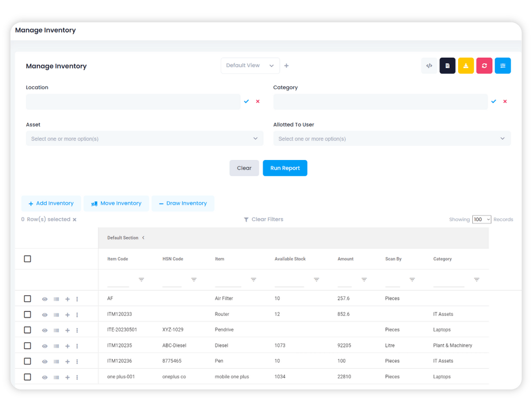Open the Default View dropdown
The width and height of the screenshot is (532, 411).
pyautogui.click(x=250, y=65)
